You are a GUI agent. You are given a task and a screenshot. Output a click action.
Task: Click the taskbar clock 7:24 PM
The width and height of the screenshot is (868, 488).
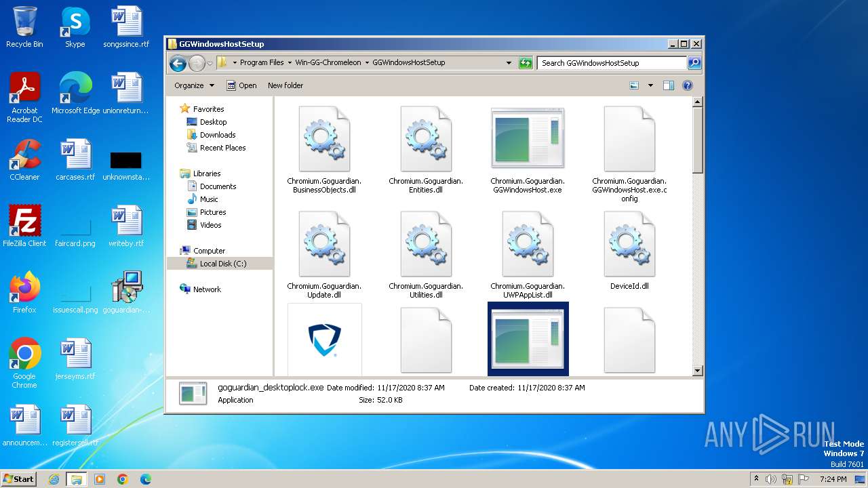coord(833,479)
